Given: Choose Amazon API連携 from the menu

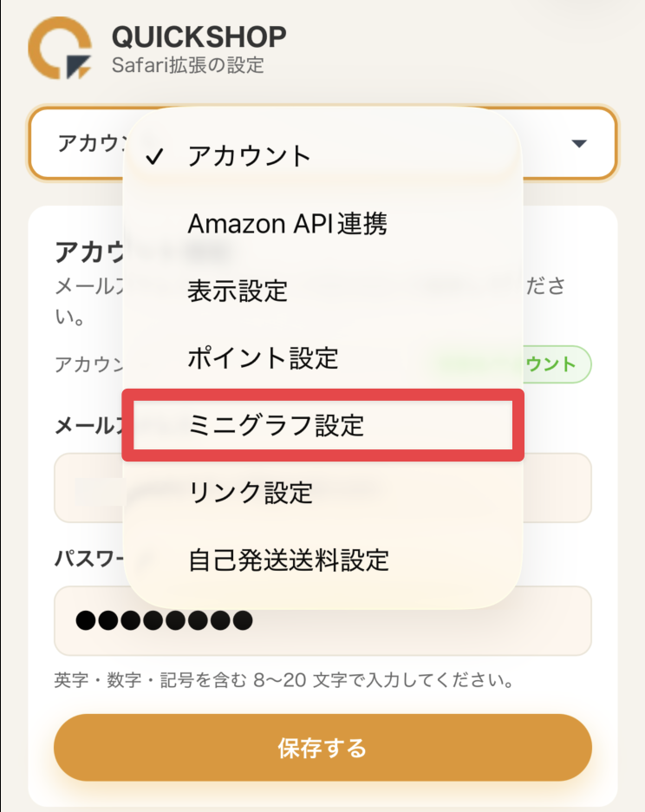Looking at the screenshot, I should tap(287, 225).
